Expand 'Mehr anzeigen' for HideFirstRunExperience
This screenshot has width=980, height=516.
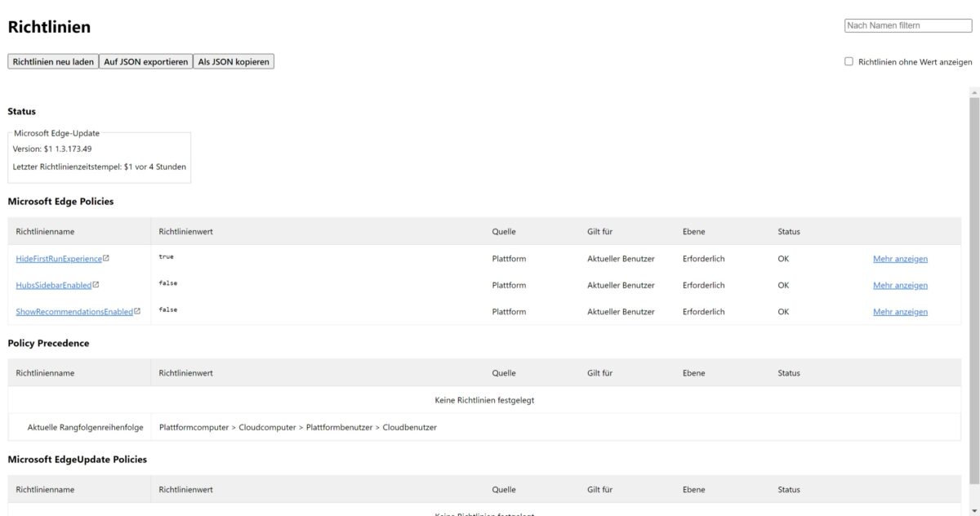(900, 259)
